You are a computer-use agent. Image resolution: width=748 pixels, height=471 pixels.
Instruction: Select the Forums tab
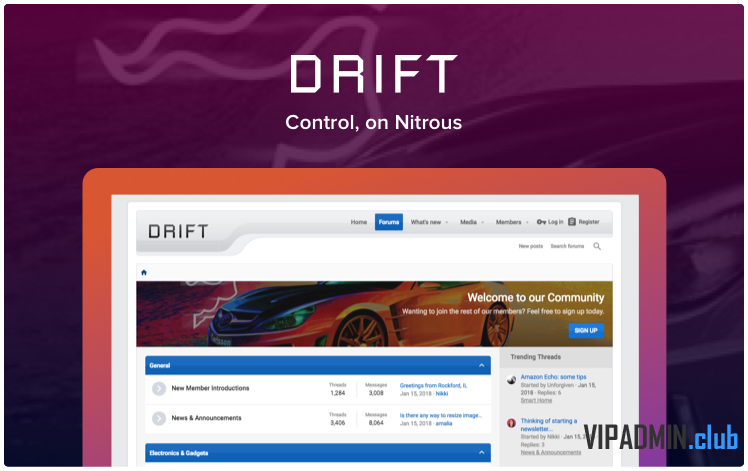[389, 222]
